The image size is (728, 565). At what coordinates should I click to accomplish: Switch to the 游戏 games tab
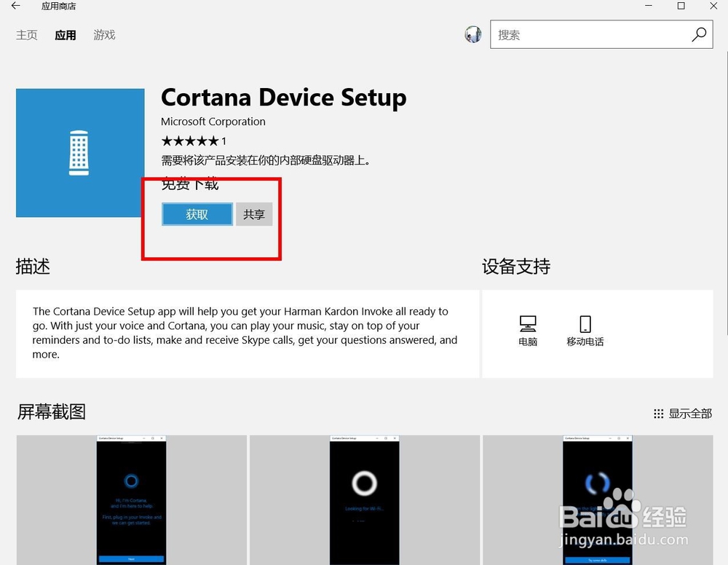pyautogui.click(x=104, y=35)
